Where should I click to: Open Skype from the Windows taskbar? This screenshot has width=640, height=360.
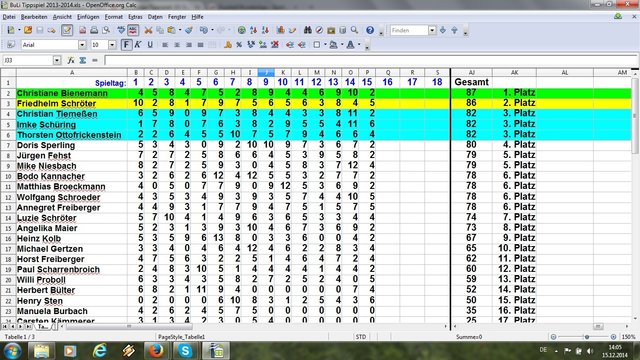[x=185, y=351]
